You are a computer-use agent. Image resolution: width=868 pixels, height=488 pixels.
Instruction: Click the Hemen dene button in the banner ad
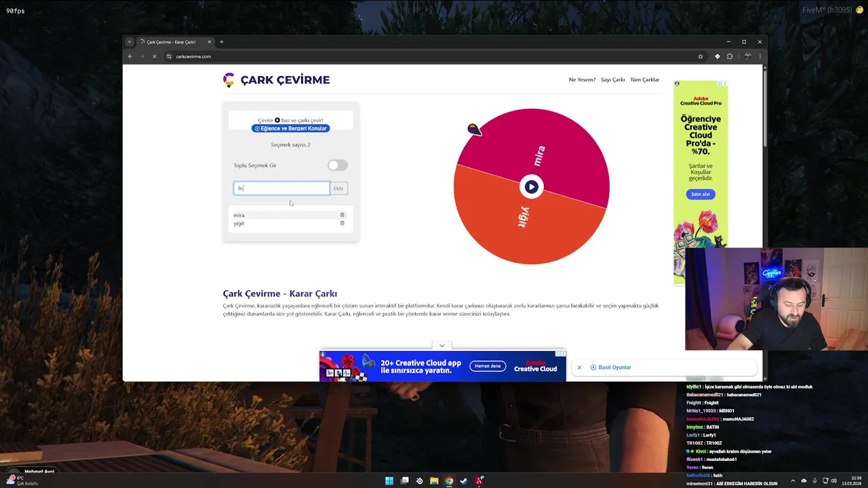(x=488, y=366)
